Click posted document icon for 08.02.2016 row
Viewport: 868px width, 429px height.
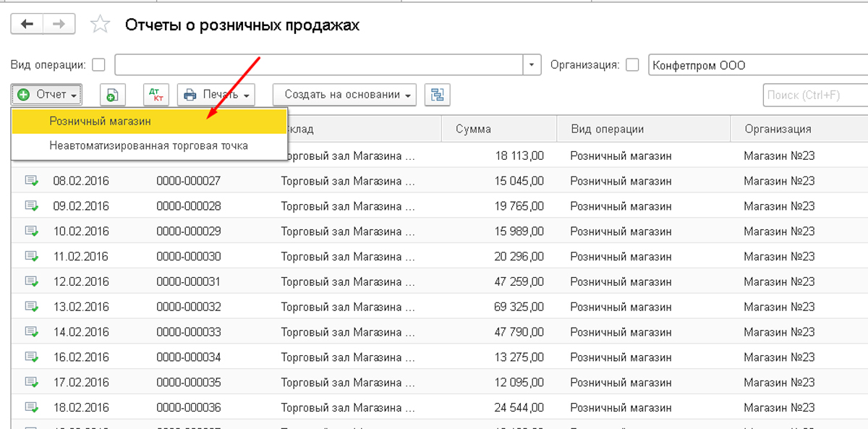click(x=32, y=181)
